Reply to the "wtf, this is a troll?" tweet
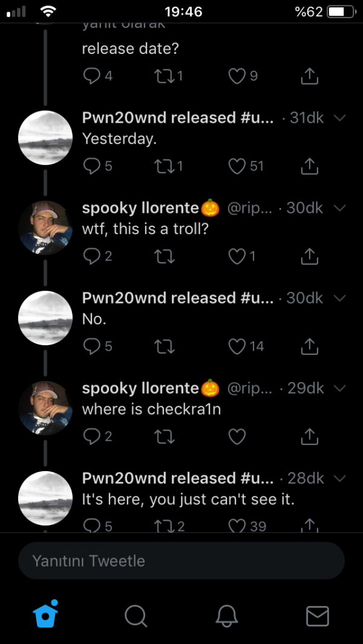 click(x=91, y=256)
